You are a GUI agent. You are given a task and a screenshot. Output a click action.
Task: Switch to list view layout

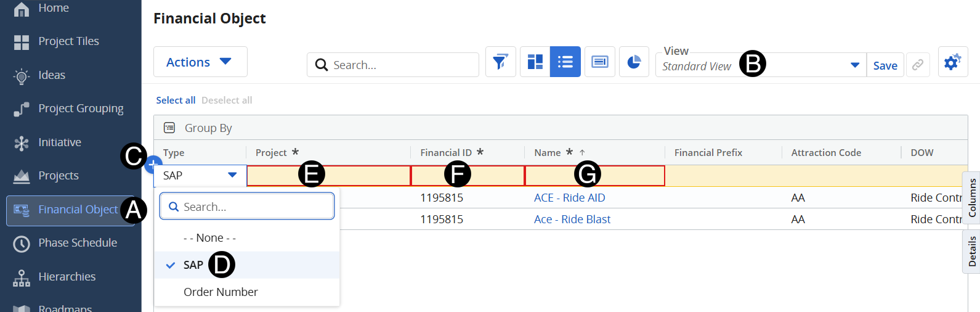pyautogui.click(x=565, y=62)
